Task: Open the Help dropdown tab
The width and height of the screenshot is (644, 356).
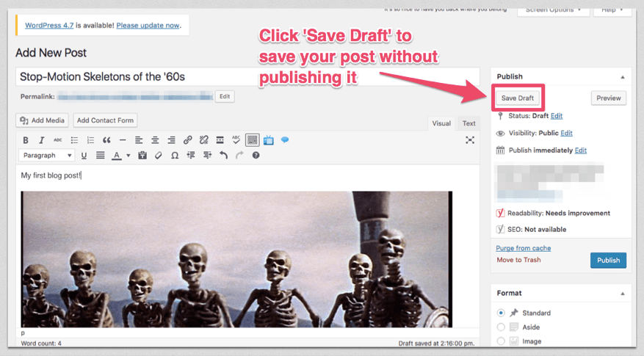Action: 612,11
